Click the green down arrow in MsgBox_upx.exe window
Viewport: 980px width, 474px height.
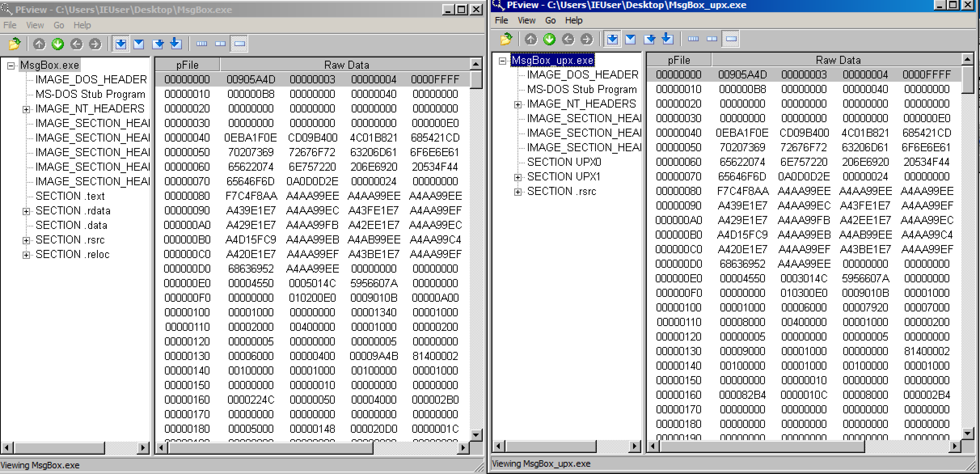[549, 39]
